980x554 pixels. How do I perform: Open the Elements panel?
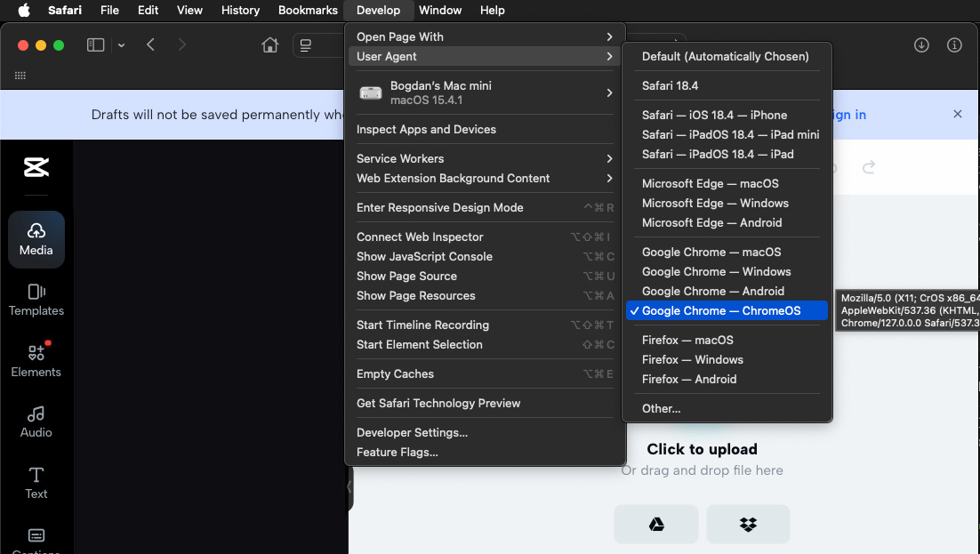[36, 361]
